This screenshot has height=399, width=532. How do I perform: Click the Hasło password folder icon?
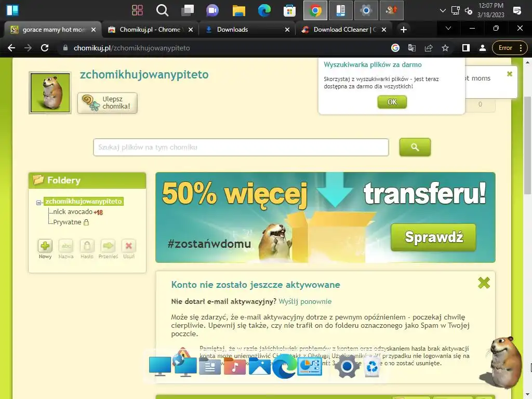coord(87,249)
